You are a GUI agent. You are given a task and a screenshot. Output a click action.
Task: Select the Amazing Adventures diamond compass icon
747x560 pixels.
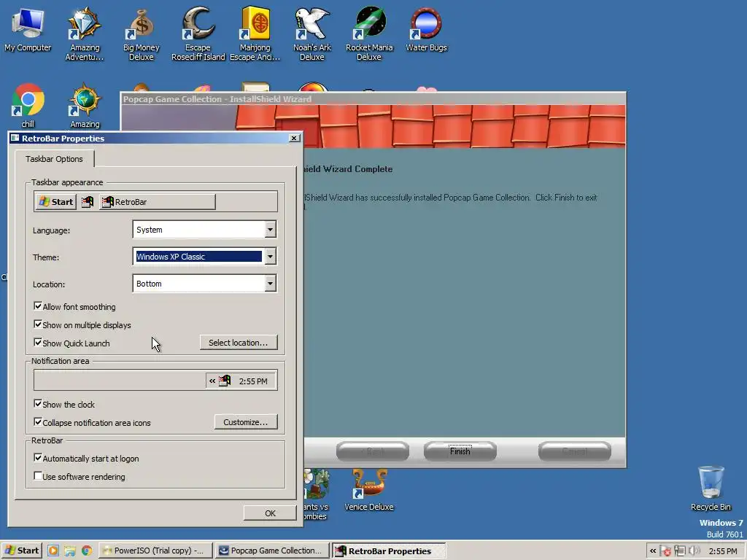click(85, 34)
